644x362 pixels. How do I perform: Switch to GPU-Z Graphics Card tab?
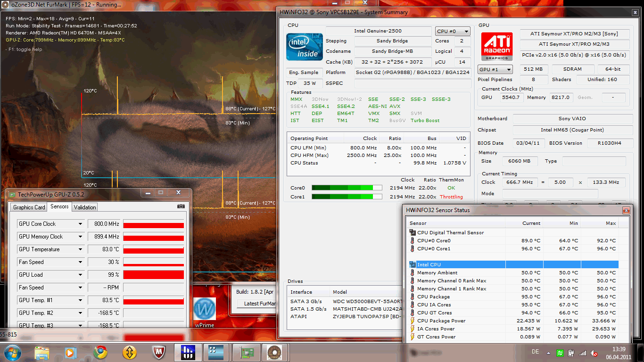pos(29,207)
